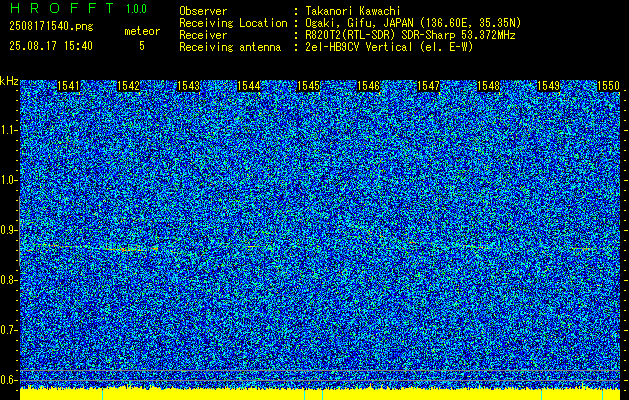
Task: Click the meteor count 5
Action: [x=142, y=46]
